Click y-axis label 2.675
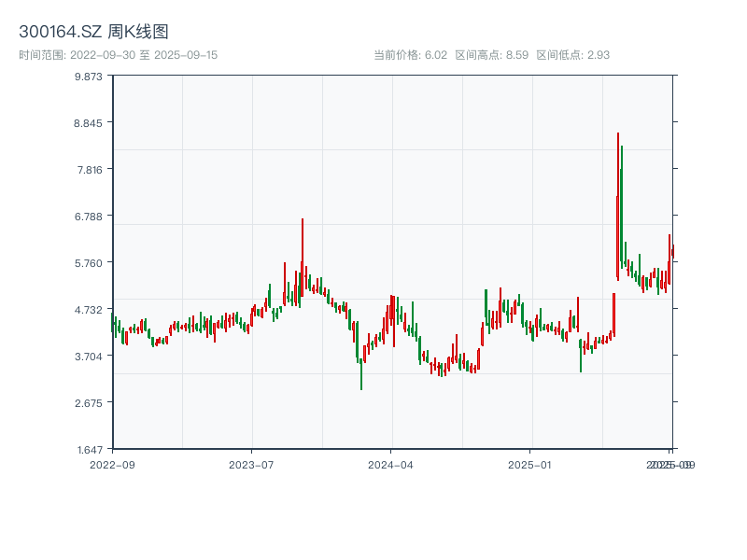747x560 pixels. click(88, 403)
